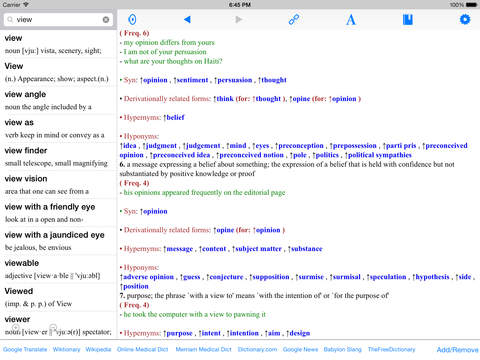Switch to Merriam Medical Dict source

tap(203, 349)
